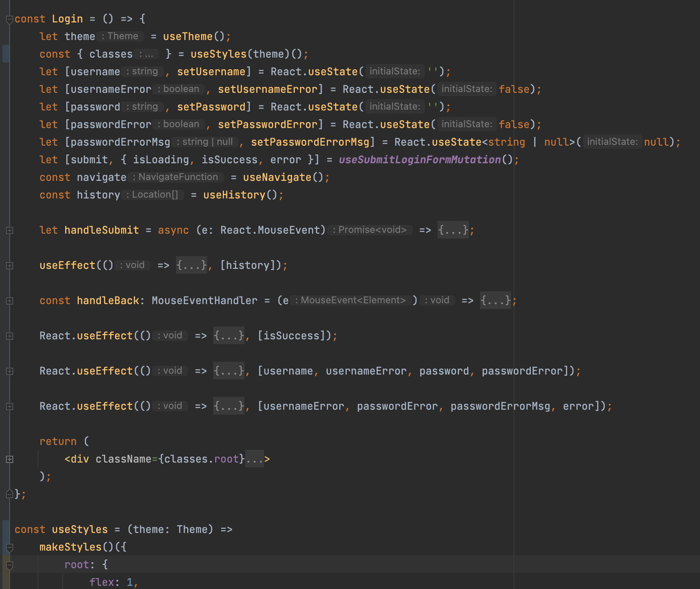This screenshot has width=700, height=589.
Task: Expand folded body {...} before [isSuccess]
Action: coord(229,336)
